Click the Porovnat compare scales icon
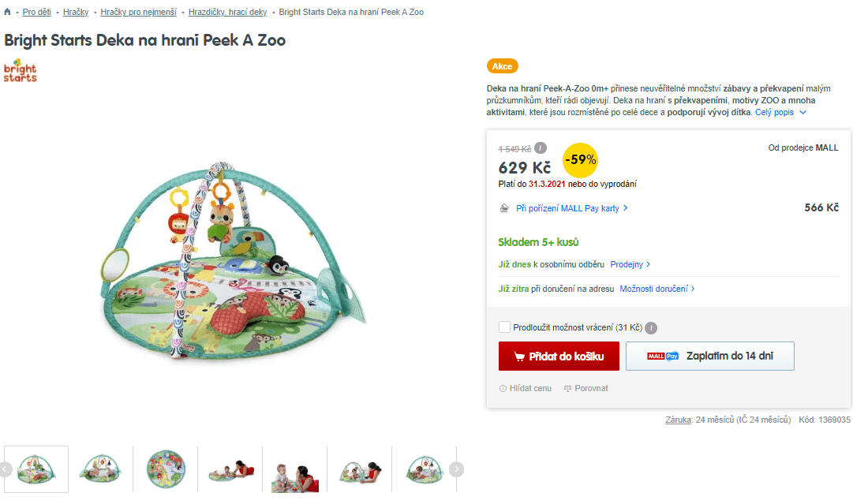853x504 pixels. (x=567, y=388)
